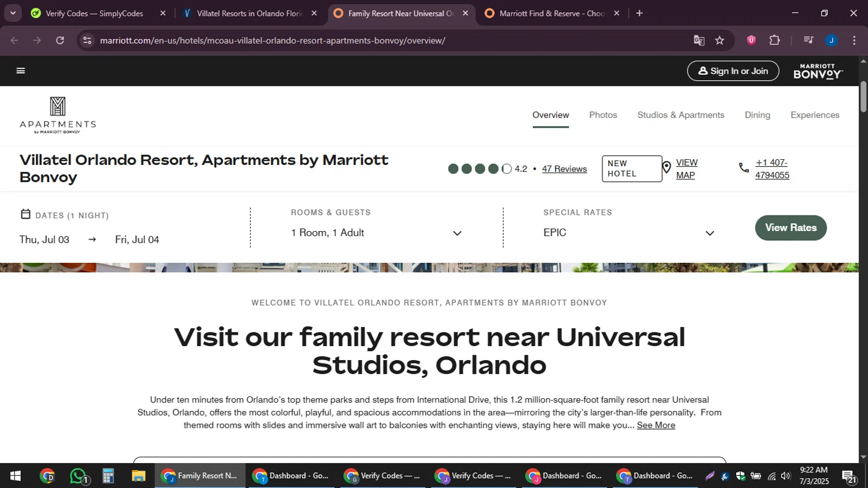Click the purple shield extension icon
The height and width of the screenshot is (488, 868).
[751, 41]
